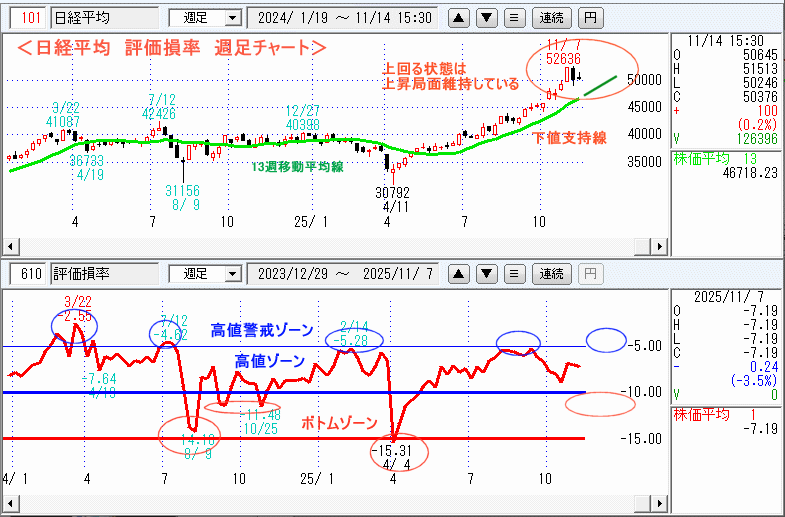Click 株価平均 13 legend in top panel
Screen dimensions: 785x517
tap(715, 159)
